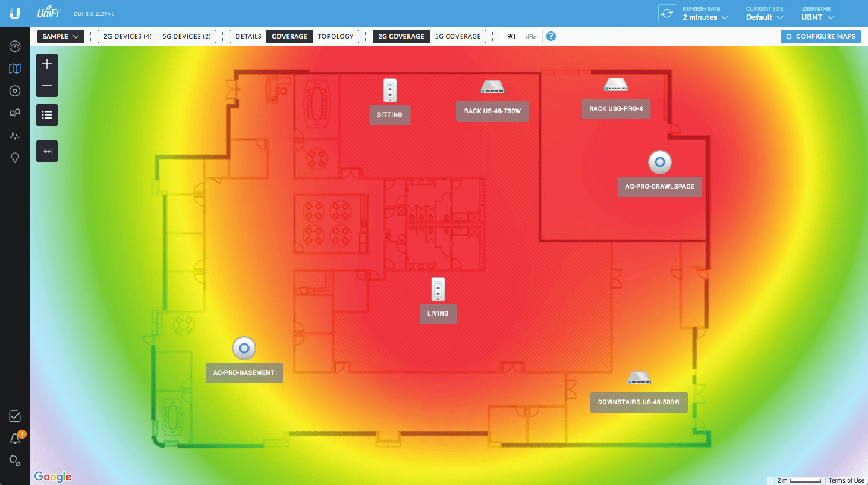Viewport: 868px width, 485px height.
Task: Open Insights via the lightbulb sidebar icon
Action: pyautogui.click(x=14, y=157)
